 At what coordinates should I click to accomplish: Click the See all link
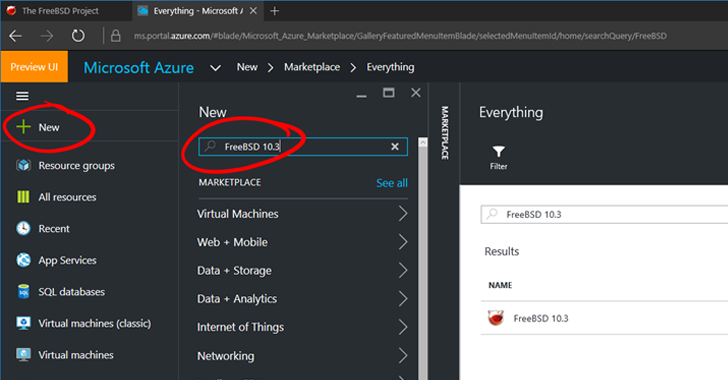tap(392, 183)
